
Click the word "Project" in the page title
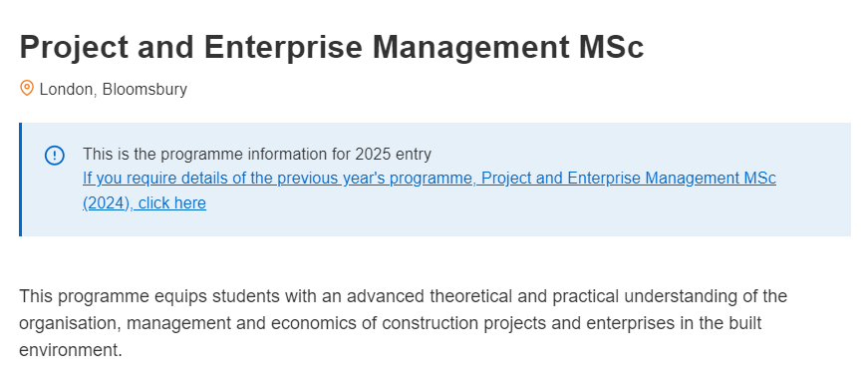[x=74, y=48]
